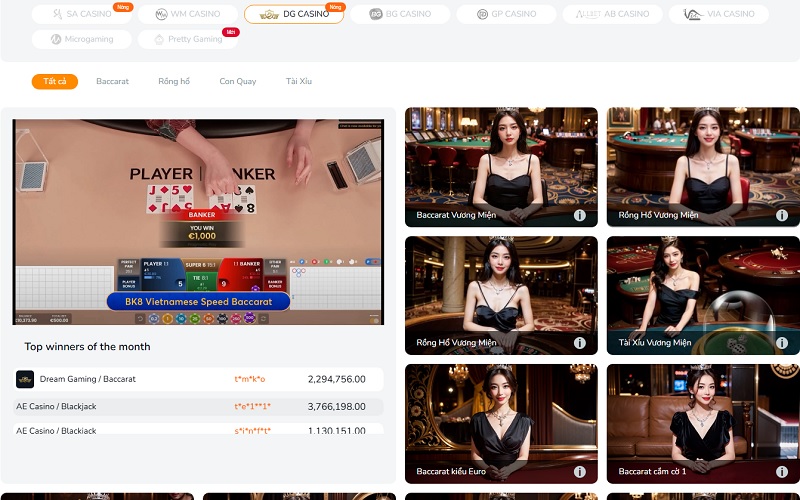
Task: Show info for Baccarat kiểu Euro
Action: (x=580, y=471)
